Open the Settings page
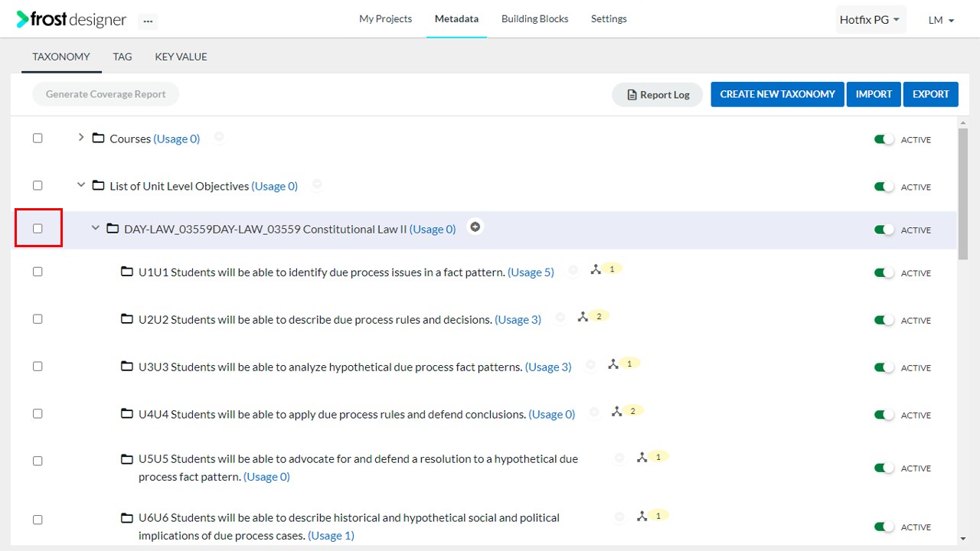The height and width of the screenshot is (551, 980). point(609,19)
